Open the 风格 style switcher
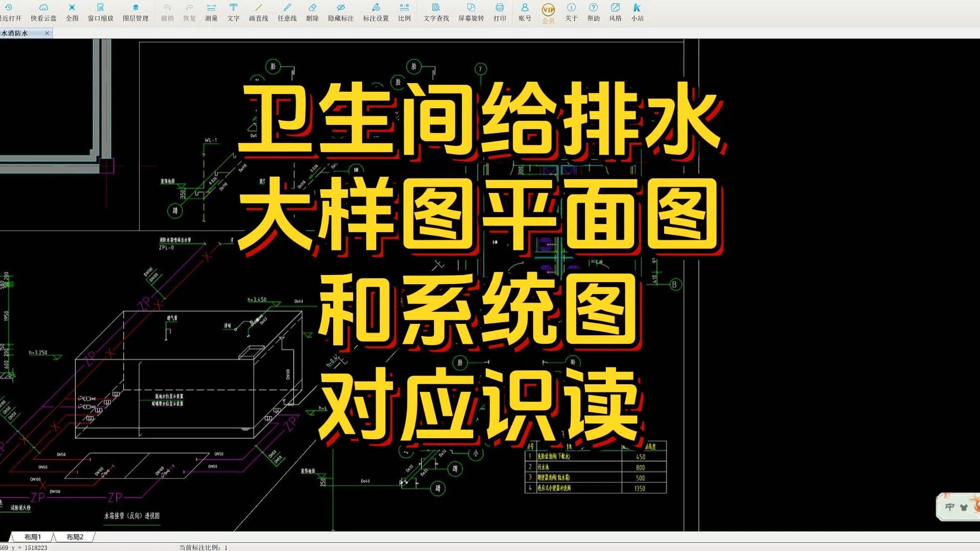Screen dimensions: 980x551 point(615,11)
